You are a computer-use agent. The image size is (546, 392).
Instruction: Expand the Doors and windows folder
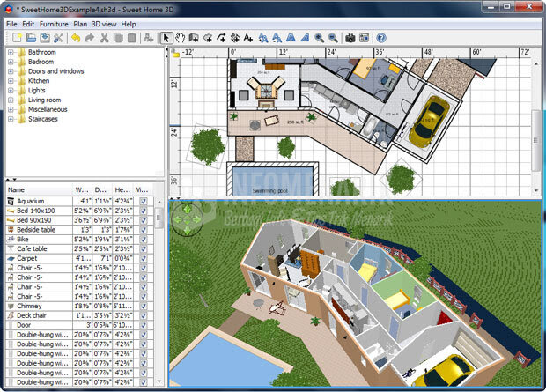click(11, 71)
